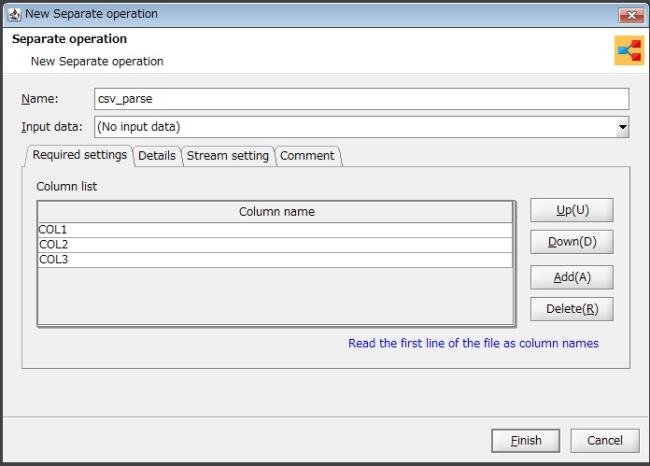Click the Separate operation icon in header
Screen dimensions: 650x466
click(x=628, y=51)
